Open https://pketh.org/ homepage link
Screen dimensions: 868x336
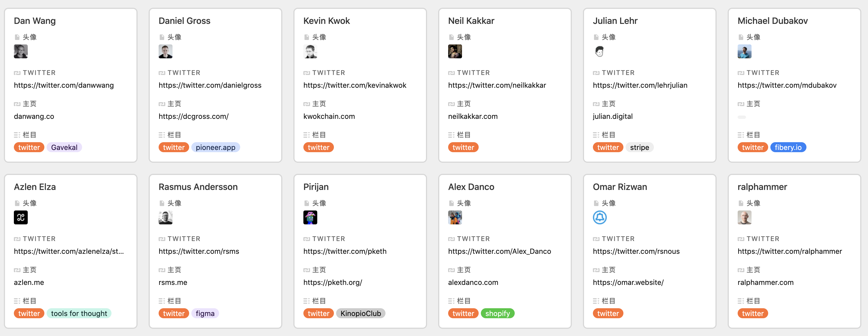(x=333, y=282)
